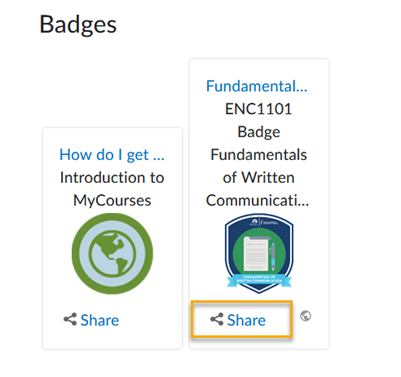Click share icon in Introduction to MyCourses card
Screen dimensions: 401x377
click(70, 319)
